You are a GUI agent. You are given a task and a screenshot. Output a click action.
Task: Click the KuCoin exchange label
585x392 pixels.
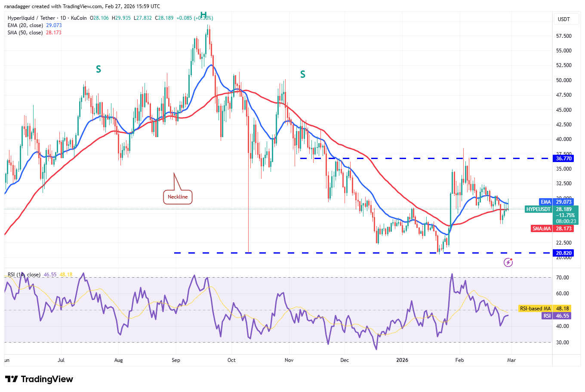click(78, 18)
